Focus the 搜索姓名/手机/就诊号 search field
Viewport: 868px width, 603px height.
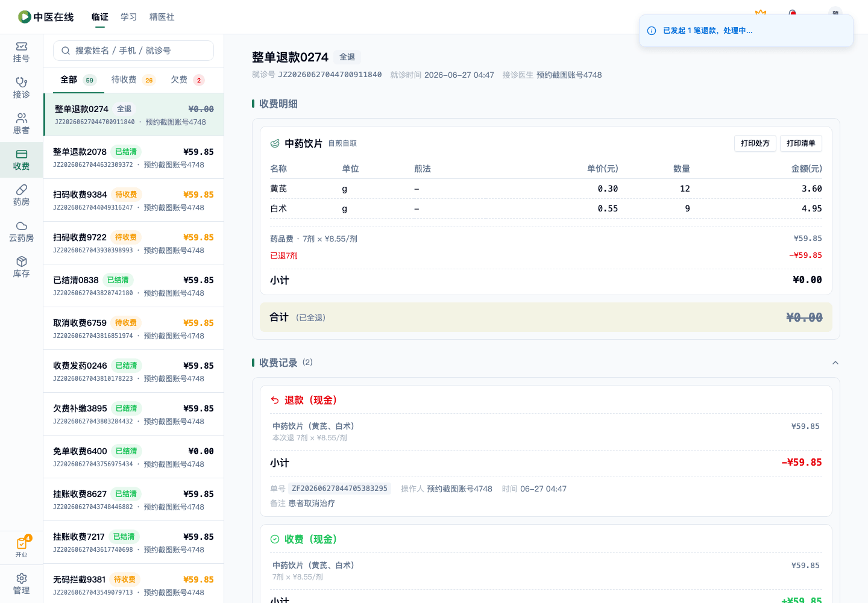[x=134, y=51]
